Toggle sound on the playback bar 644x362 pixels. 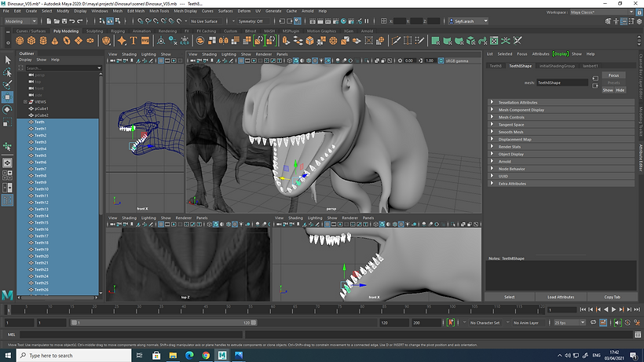(618, 323)
